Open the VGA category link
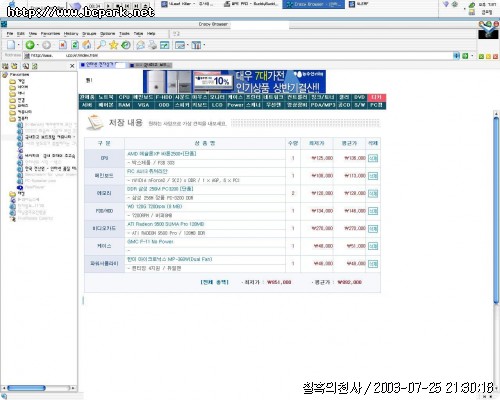 click(143, 105)
